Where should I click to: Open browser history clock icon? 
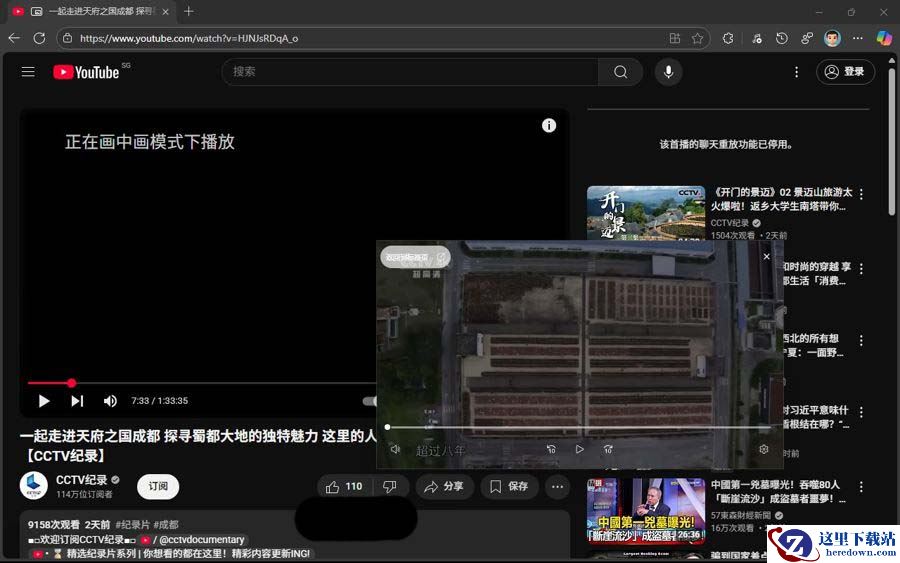[782, 38]
